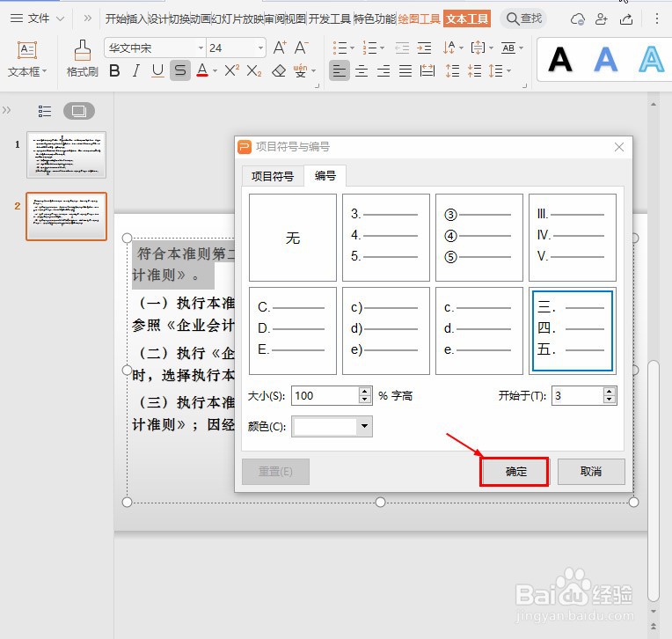Screen dimensions: 672x639
Task: Switch to the 绘图工具 ribbon tab
Action: [420, 18]
